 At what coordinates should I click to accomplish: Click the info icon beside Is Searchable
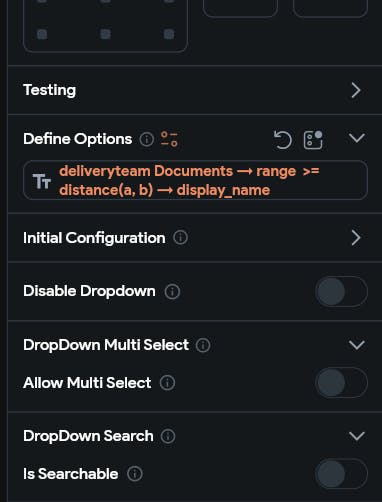[135, 474]
